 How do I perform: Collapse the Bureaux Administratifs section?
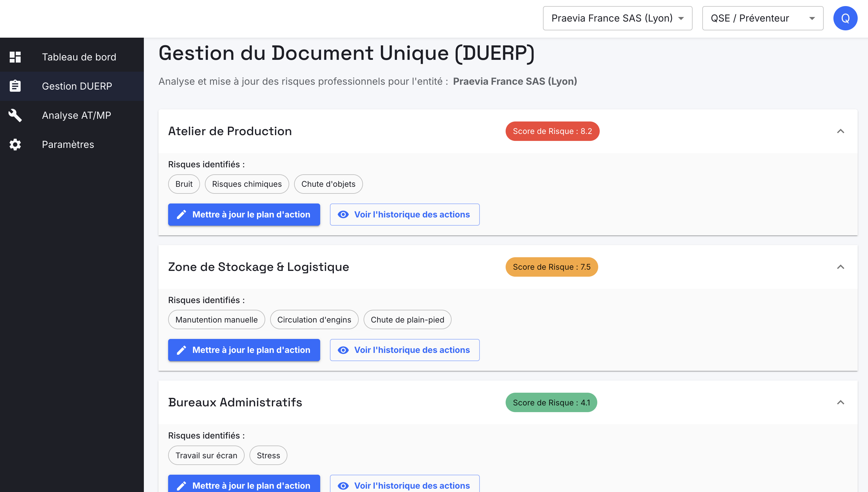[x=840, y=402]
